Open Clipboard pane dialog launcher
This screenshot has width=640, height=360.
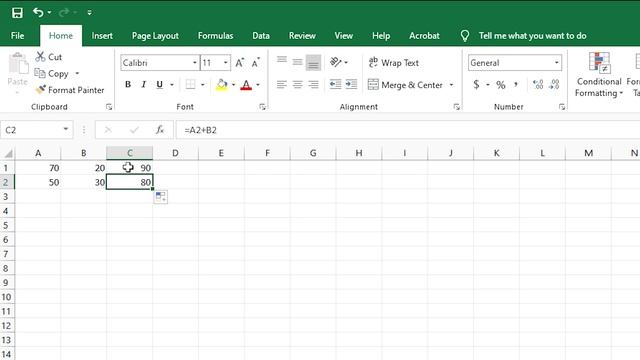(109, 107)
